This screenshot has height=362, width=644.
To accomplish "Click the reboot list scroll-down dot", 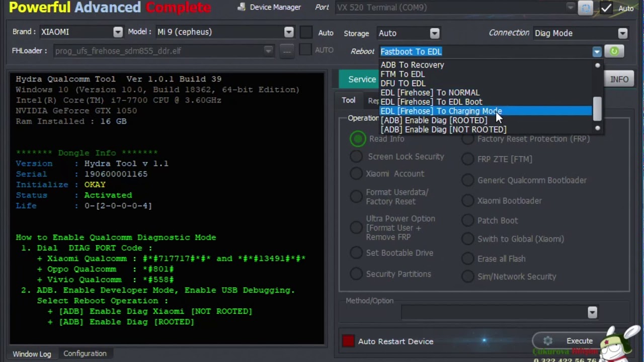I will [597, 128].
